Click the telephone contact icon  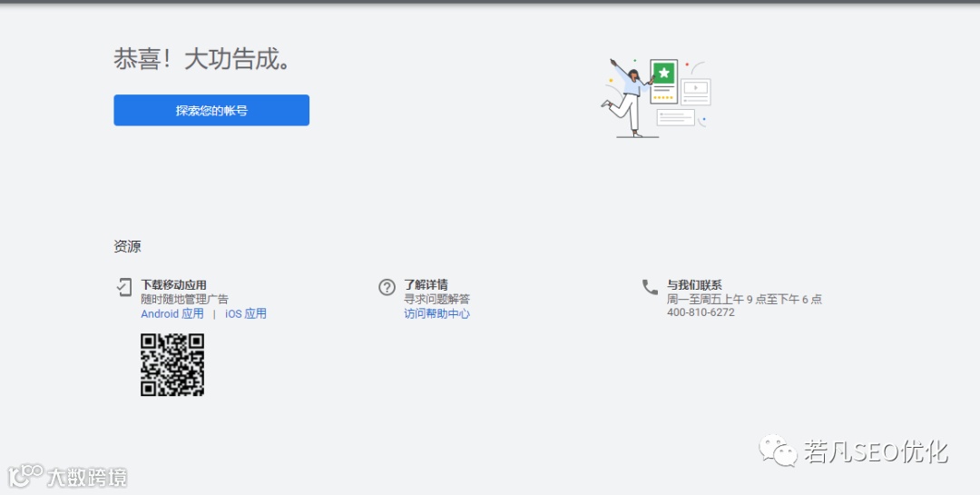click(x=650, y=287)
